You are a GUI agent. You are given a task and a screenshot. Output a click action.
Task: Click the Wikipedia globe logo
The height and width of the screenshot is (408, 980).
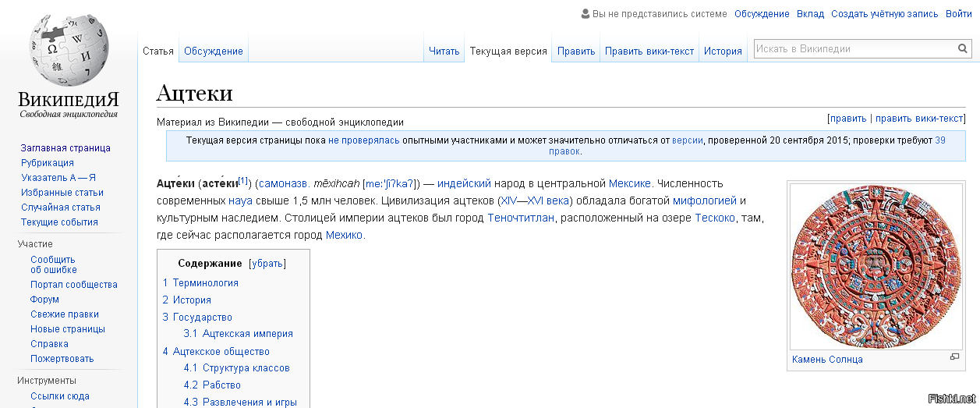(x=69, y=51)
